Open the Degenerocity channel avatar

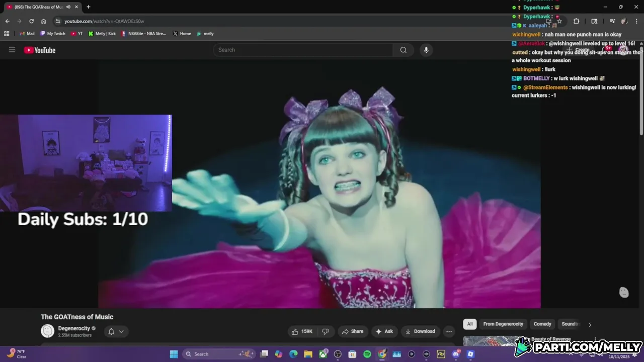tap(47, 331)
